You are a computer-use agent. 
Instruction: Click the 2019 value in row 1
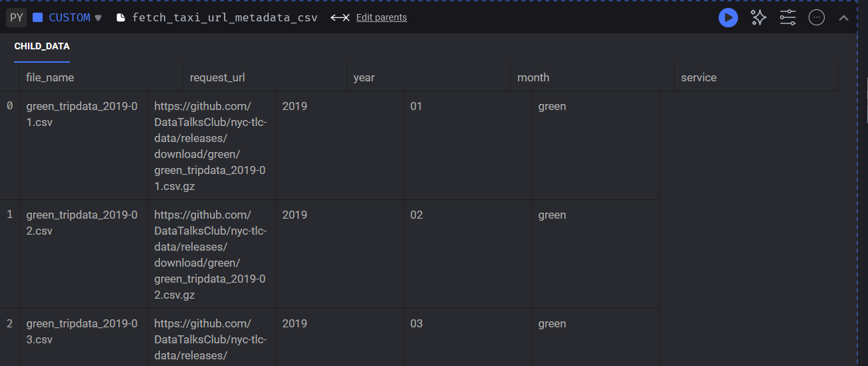click(295, 215)
